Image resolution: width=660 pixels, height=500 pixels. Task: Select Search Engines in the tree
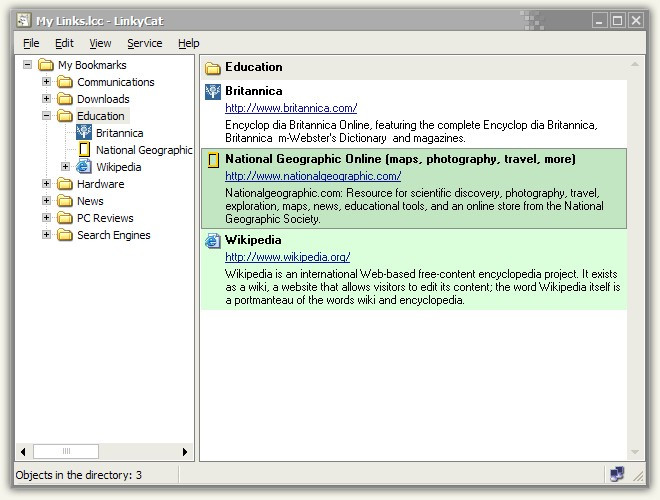(x=114, y=235)
